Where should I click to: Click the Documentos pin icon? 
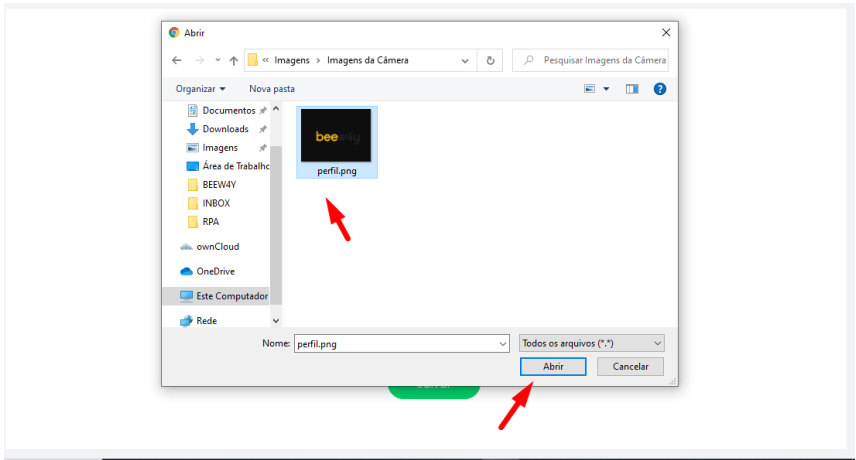[x=263, y=111]
